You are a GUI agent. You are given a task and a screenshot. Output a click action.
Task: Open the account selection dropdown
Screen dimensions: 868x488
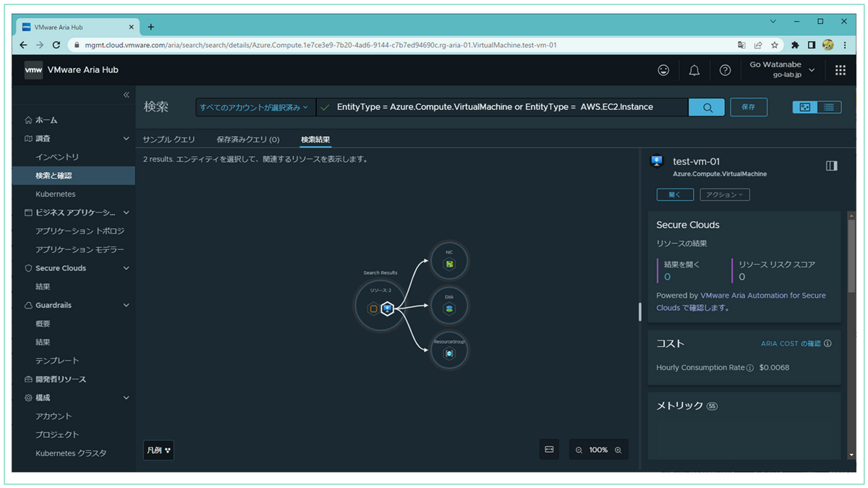[255, 107]
